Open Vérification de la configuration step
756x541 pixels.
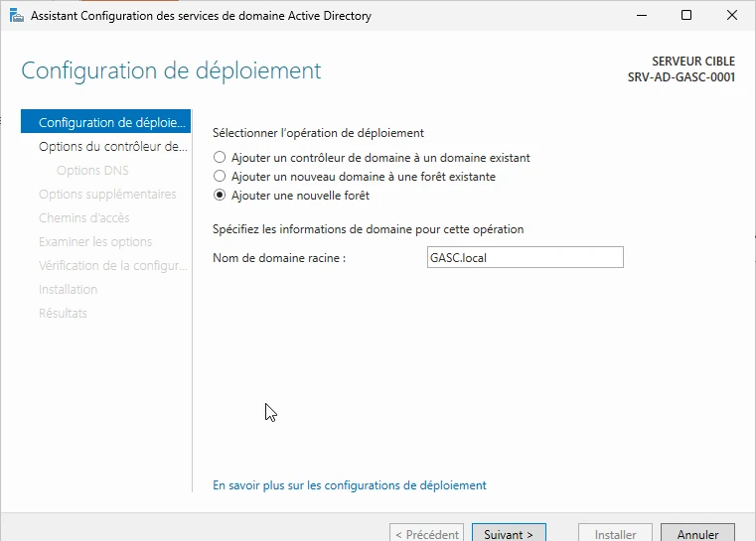click(x=113, y=265)
